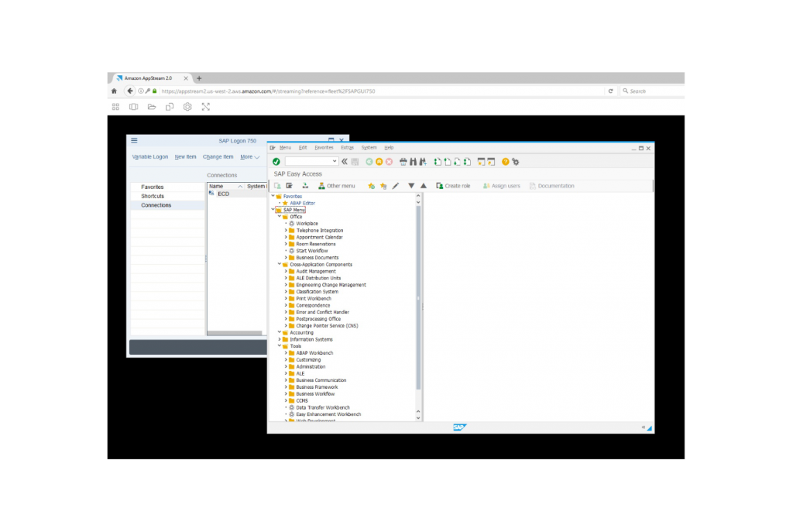
Task: Open the command field dropdown arrow
Action: (x=335, y=161)
